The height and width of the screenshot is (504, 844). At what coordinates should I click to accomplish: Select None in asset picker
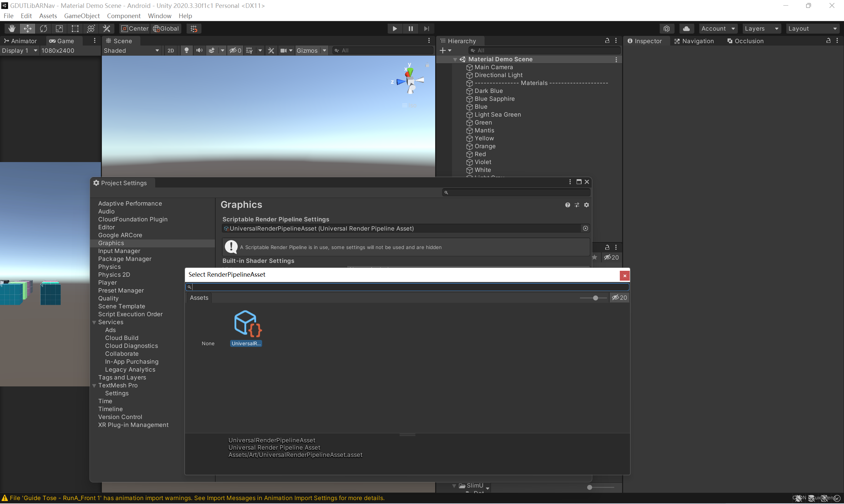pyautogui.click(x=208, y=343)
